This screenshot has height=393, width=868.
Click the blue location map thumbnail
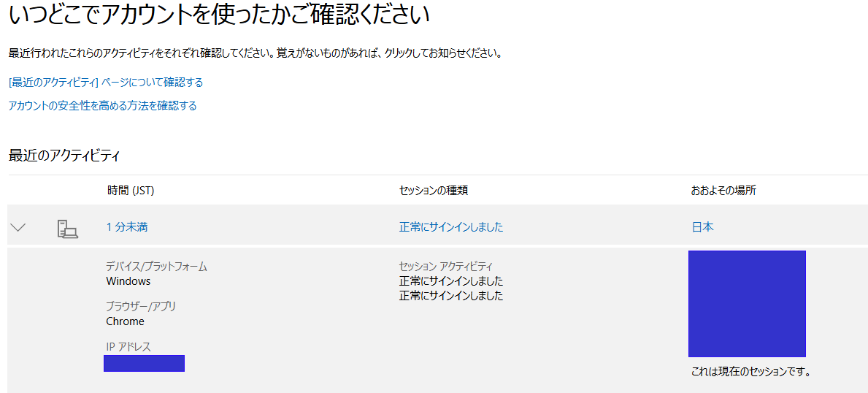[747, 304]
